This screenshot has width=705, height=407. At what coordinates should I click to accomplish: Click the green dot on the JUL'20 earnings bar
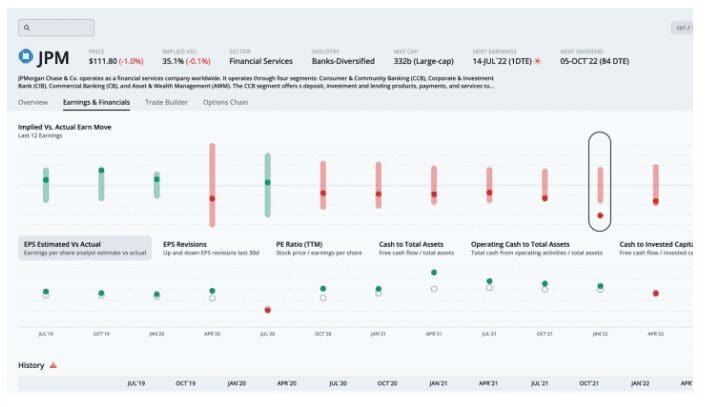click(267, 182)
